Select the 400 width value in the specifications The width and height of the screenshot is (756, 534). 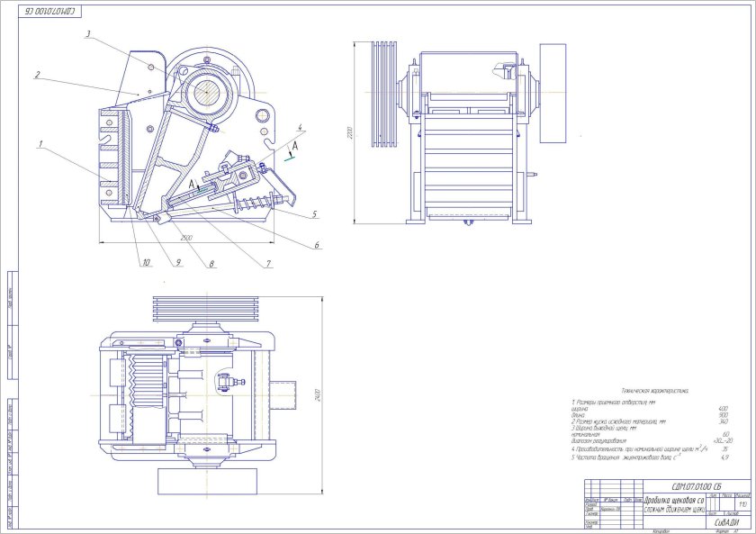pos(723,408)
